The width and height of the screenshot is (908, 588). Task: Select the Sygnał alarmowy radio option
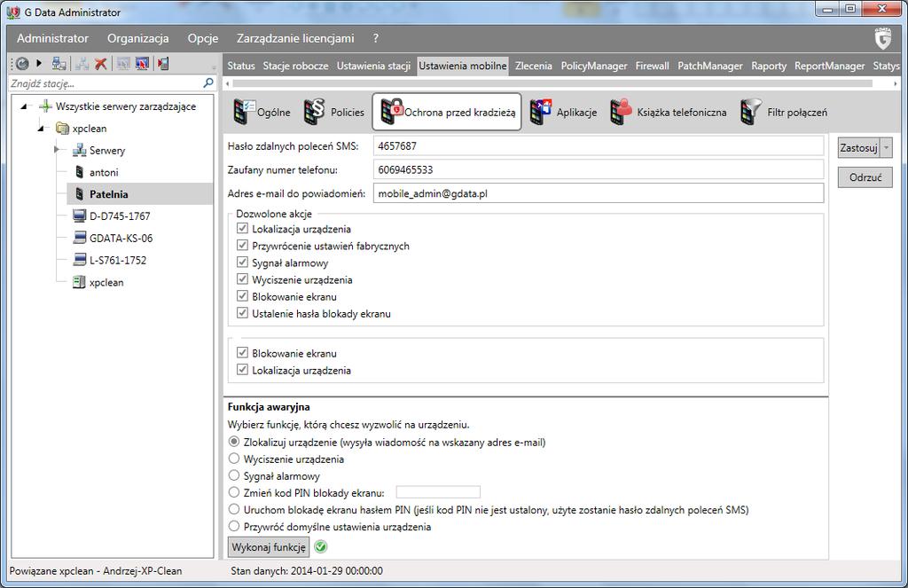click(x=234, y=475)
